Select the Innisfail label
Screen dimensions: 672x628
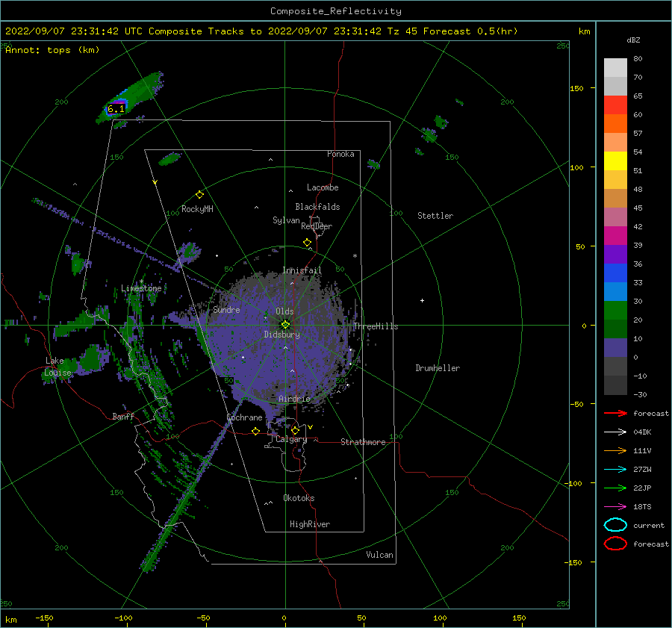pos(302,270)
